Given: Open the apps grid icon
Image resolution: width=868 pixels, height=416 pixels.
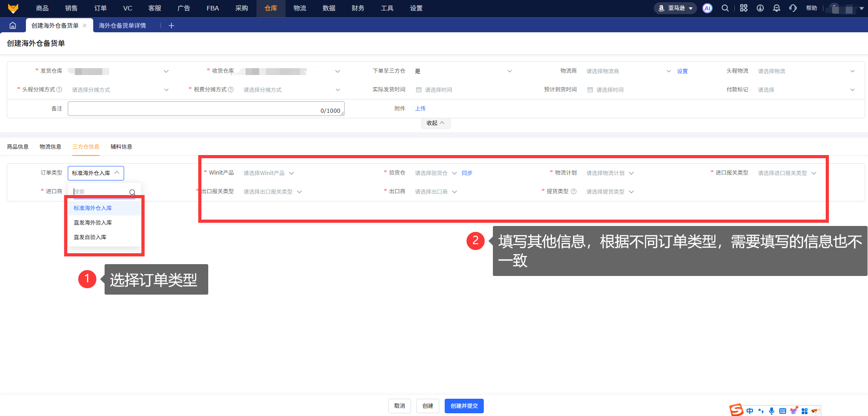Looking at the screenshot, I should [x=744, y=8].
